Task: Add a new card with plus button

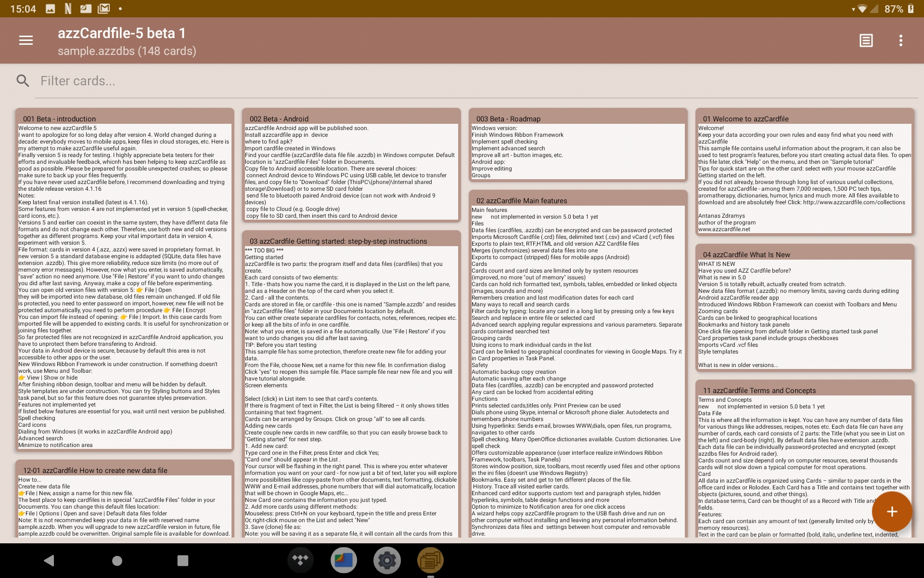Action: click(892, 512)
